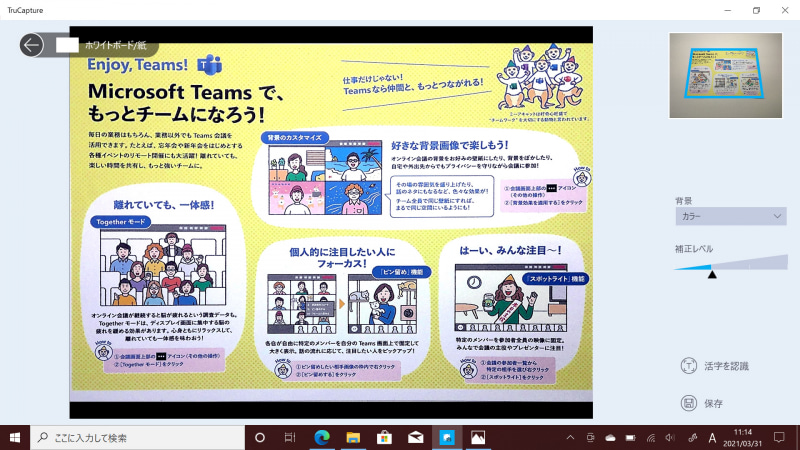
Task: Open the Wi-Fi network tray icon
Action: (651, 438)
